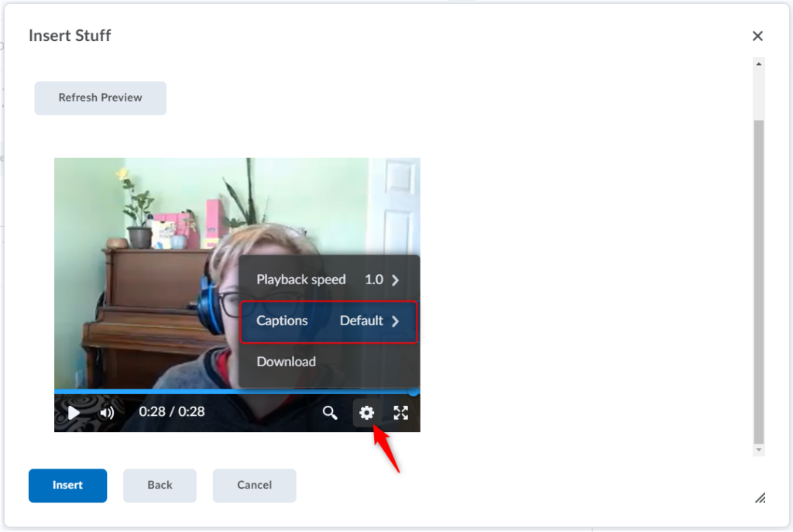The image size is (793, 532).
Task: Click the video progress bar
Action: click(232, 392)
